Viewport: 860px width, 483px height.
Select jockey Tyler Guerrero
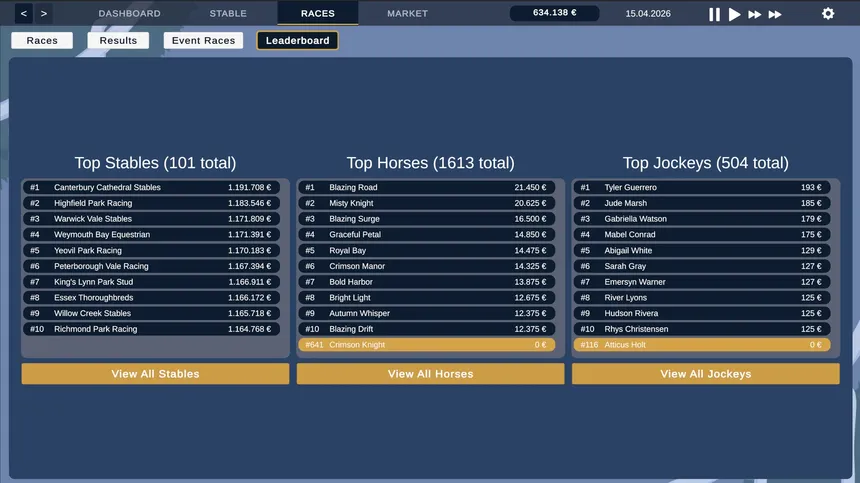pos(702,187)
